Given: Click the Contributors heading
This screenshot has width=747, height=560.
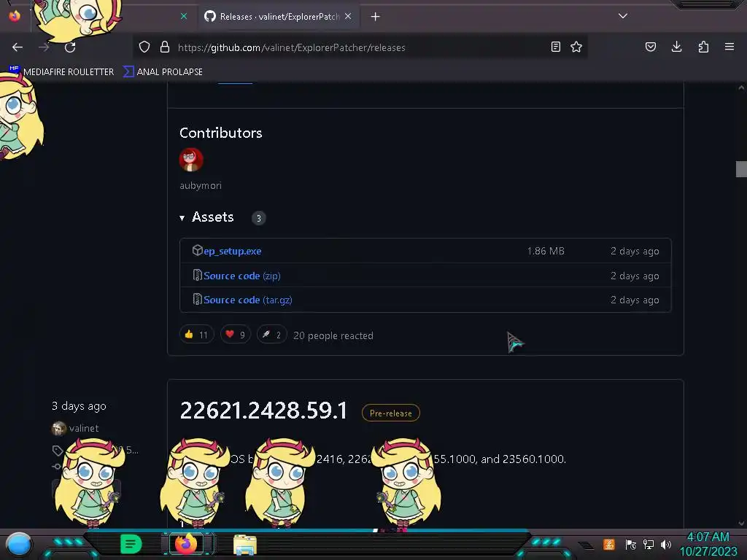Looking at the screenshot, I should [x=221, y=133].
